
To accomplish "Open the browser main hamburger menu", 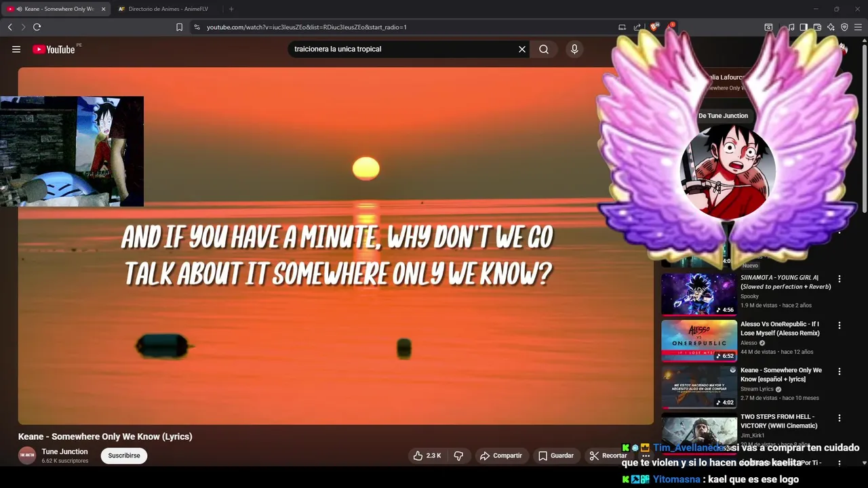I will (x=858, y=27).
